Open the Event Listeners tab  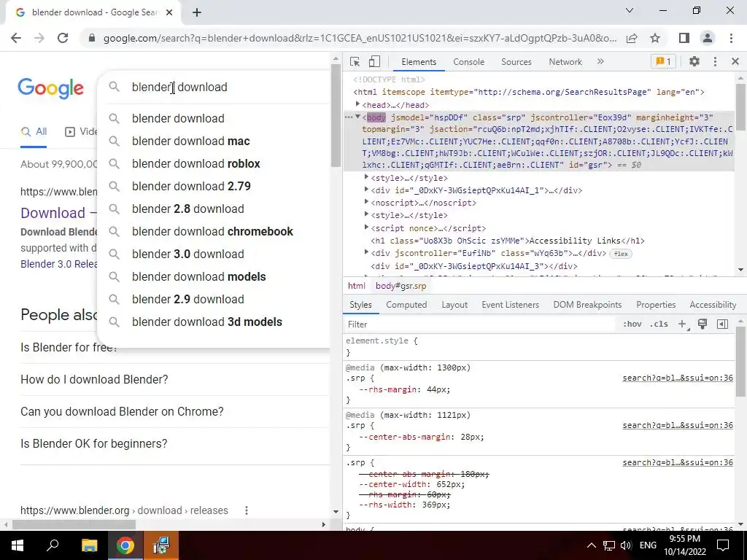(510, 305)
